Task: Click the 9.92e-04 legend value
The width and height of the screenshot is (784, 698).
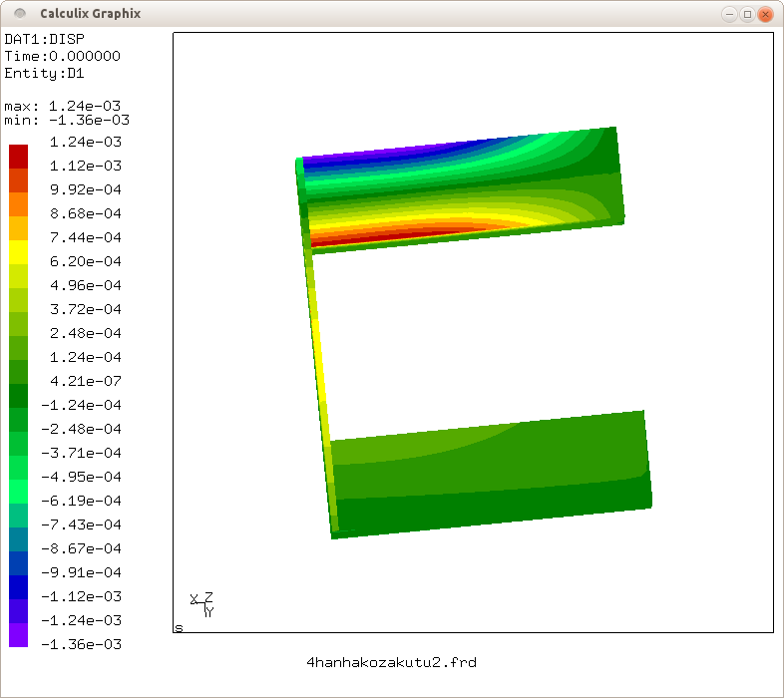Action: click(x=86, y=189)
